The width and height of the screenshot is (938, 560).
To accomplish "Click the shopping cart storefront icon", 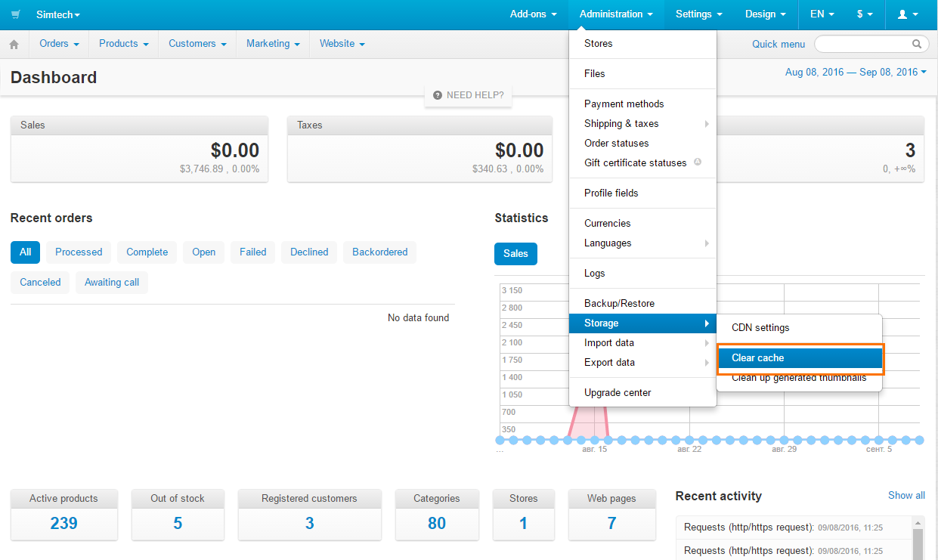I will tap(15, 14).
